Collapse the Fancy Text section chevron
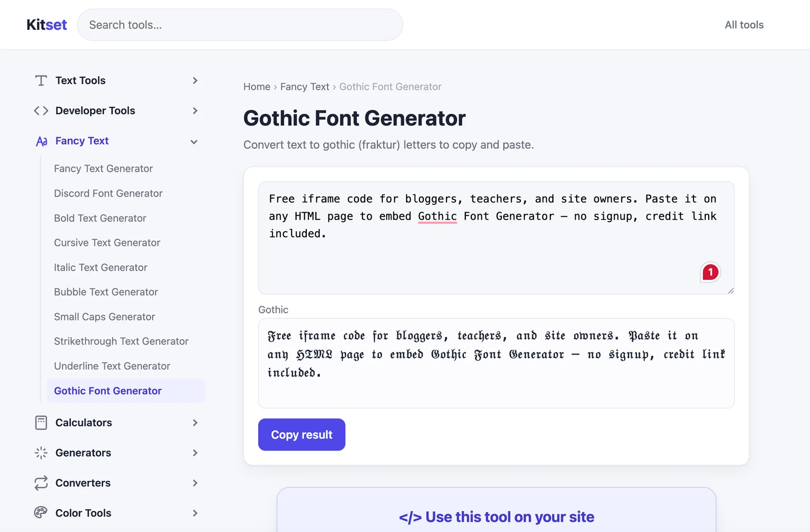 (194, 142)
